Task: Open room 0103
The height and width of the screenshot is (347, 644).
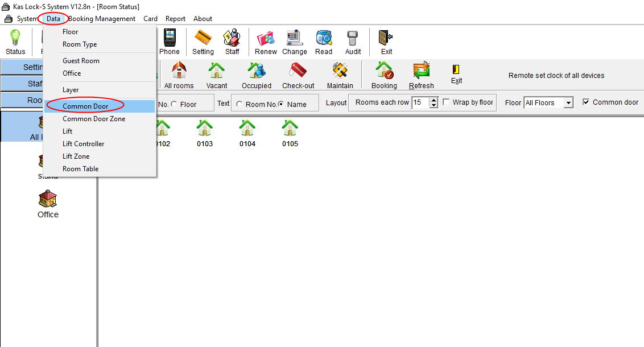Action: [x=204, y=131]
